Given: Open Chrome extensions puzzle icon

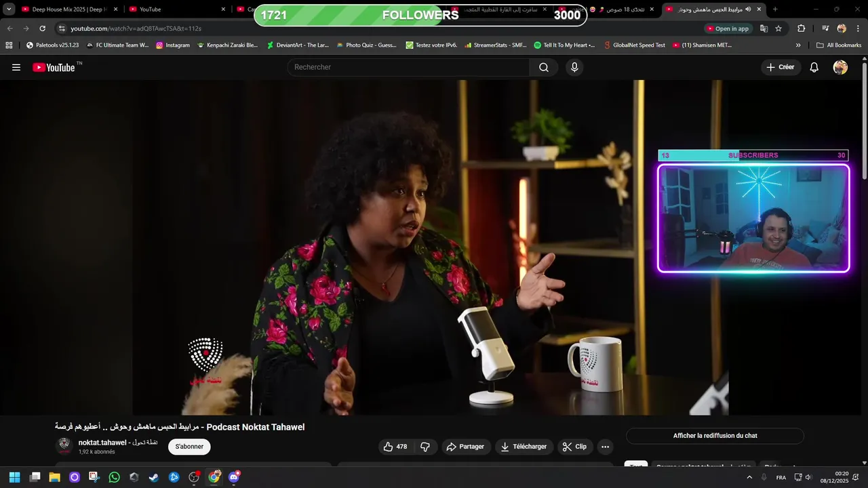Looking at the screenshot, I should [x=801, y=28].
